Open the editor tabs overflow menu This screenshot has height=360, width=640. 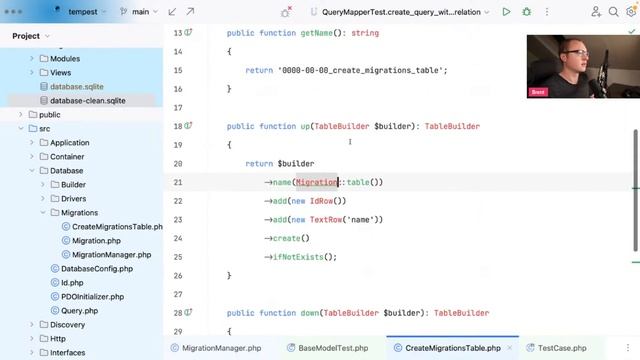coord(628,348)
